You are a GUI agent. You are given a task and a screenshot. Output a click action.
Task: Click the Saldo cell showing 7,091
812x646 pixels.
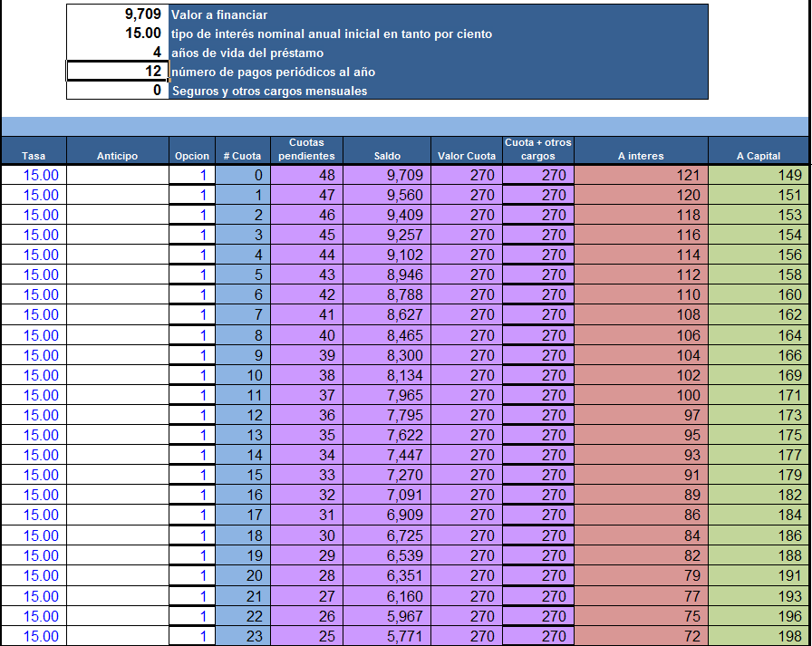point(387,495)
